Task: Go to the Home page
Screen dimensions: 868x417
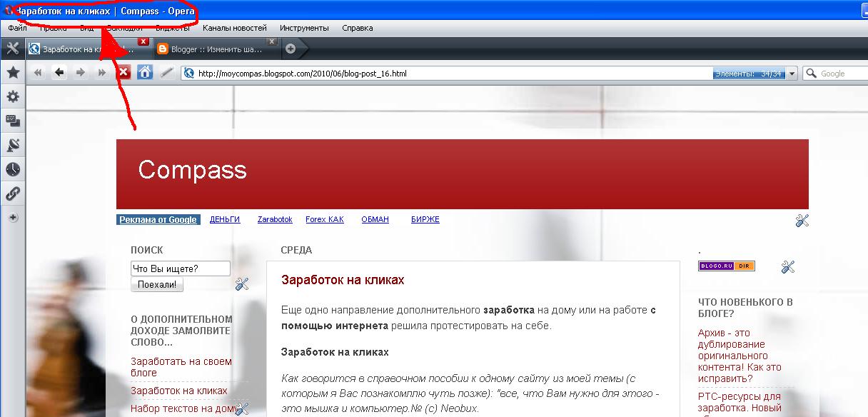Action: pyautogui.click(x=145, y=72)
